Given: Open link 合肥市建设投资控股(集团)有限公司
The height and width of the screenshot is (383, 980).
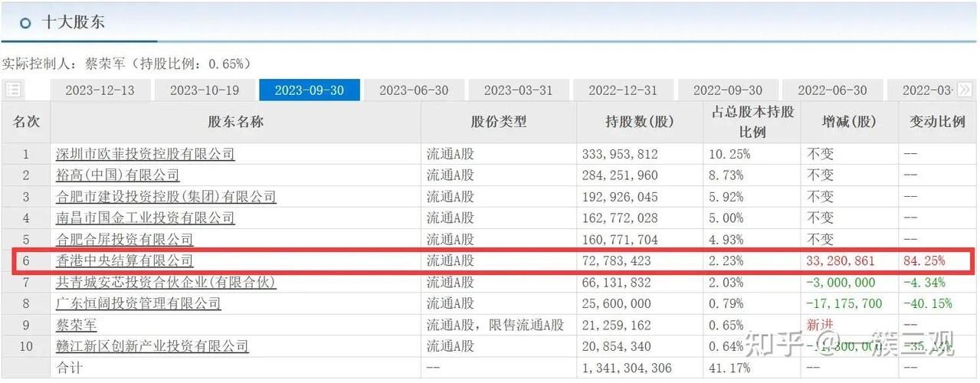Looking at the screenshot, I should [x=166, y=197].
